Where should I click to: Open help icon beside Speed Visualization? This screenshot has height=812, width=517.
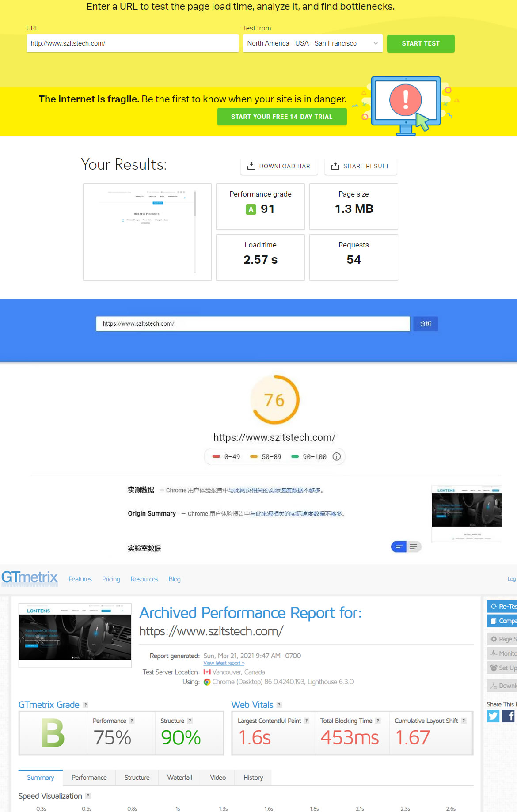coord(88,796)
